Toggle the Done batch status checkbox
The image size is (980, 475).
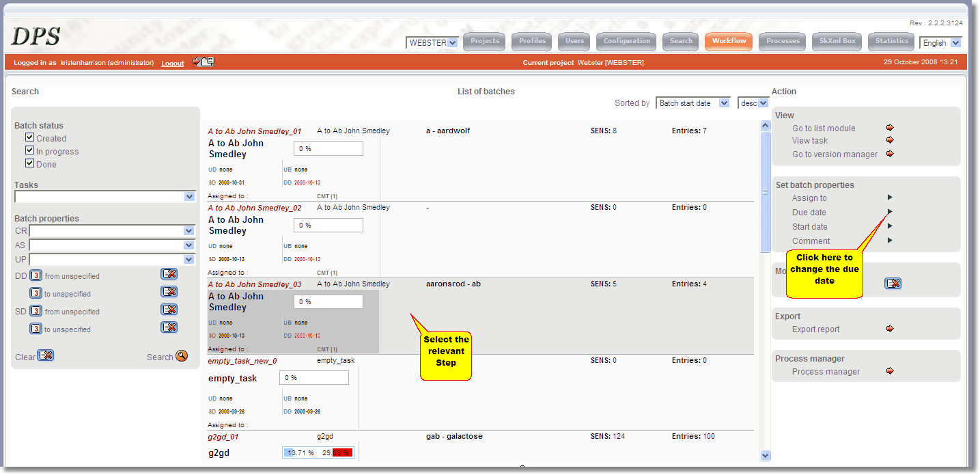[29, 163]
